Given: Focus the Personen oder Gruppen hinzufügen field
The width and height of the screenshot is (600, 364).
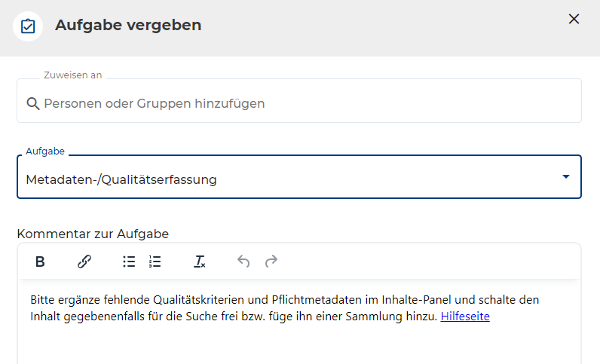Looking at the screenshot, I should (302, 103).
